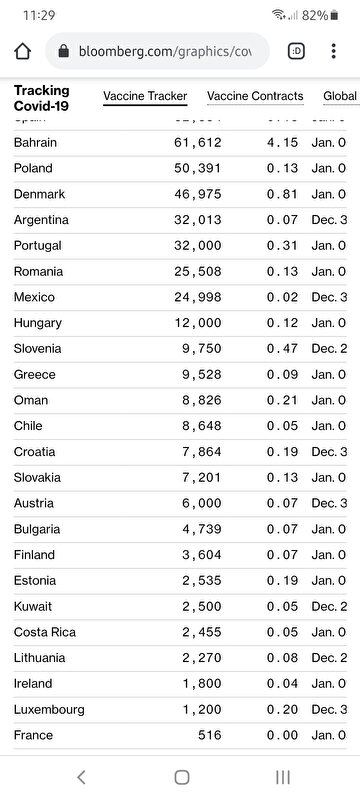Tap the Costa Rica country name
This screenshot has height=800, width=360.
point(45,633)
